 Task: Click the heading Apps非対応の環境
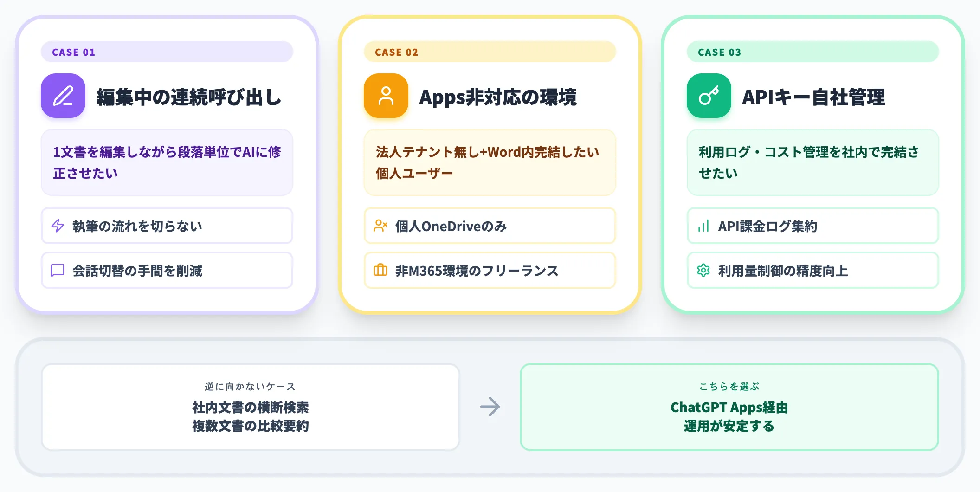(498, 97)
